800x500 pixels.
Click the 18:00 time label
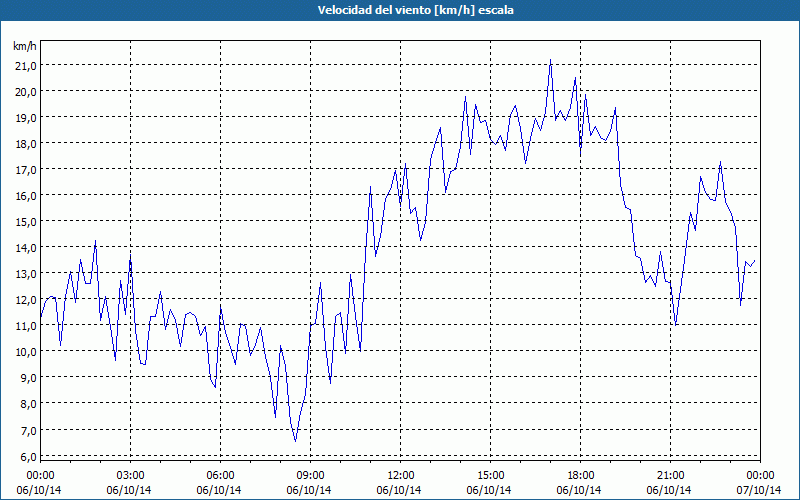(x=581, y=476)
